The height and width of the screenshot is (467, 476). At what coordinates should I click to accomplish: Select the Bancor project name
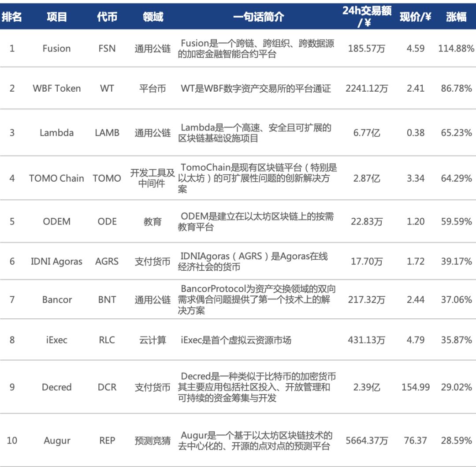[x=57, y=300]
